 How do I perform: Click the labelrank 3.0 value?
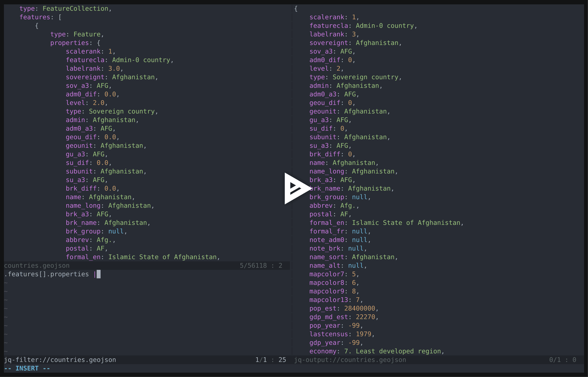[114, 69]
